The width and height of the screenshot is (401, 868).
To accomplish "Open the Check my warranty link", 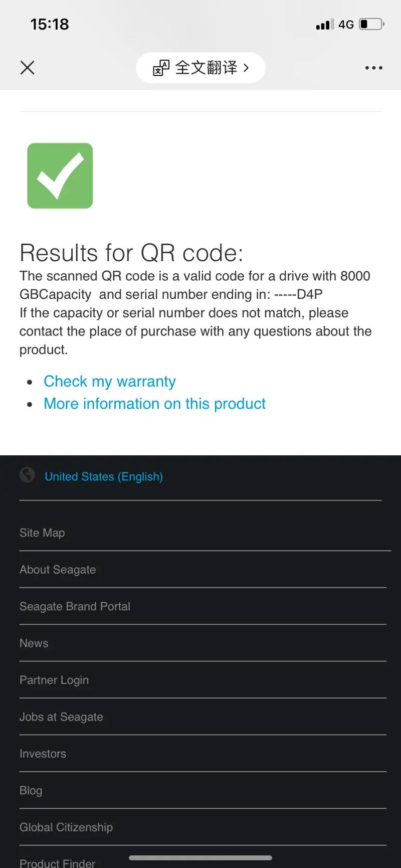I will coord(109,382).
